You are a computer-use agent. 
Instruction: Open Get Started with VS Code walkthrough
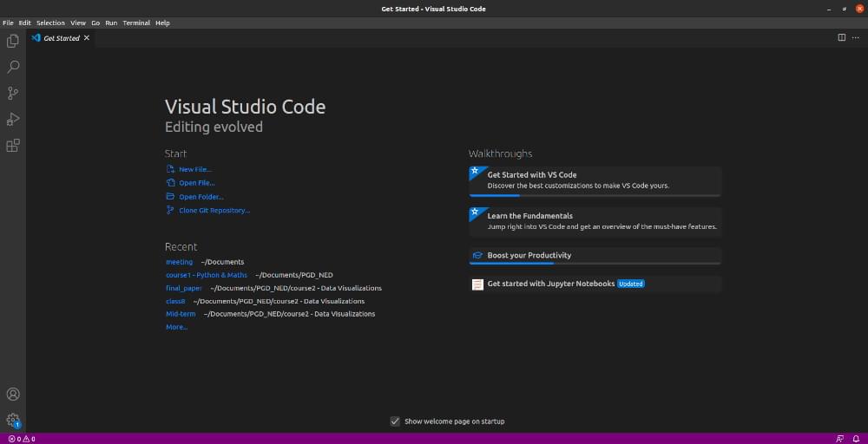pos(595,181)
